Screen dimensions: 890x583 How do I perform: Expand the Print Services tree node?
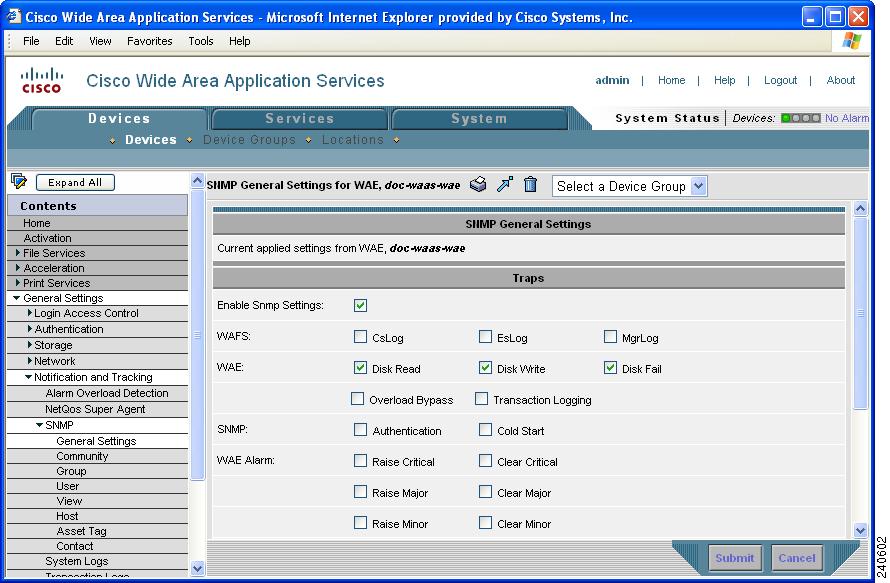(18, 282)
